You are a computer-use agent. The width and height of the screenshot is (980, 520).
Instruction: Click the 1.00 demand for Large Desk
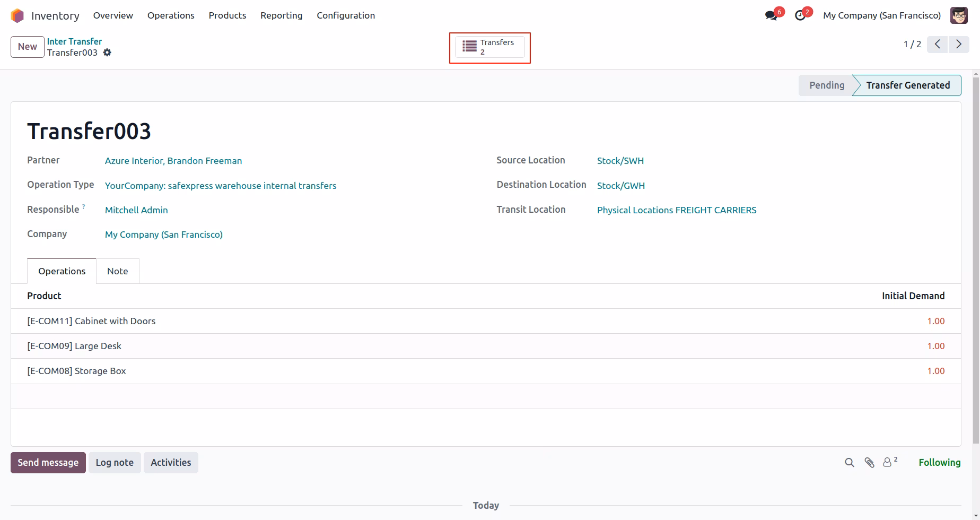point(936,346)
